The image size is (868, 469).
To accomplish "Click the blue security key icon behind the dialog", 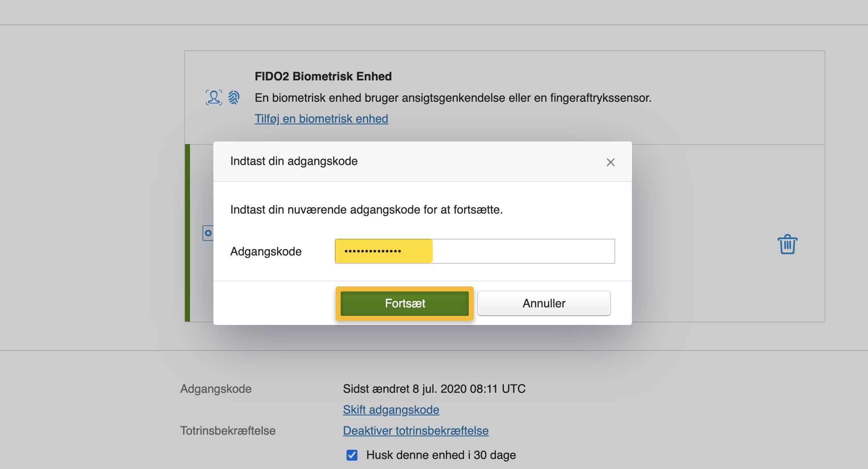I will pyautogui.click(x=208, y=233).
